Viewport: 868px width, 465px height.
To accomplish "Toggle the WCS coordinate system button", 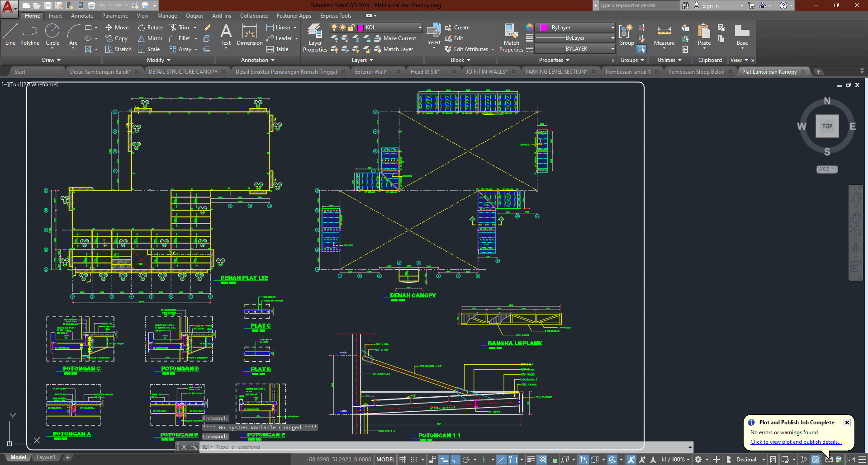I will pos(826,169).
